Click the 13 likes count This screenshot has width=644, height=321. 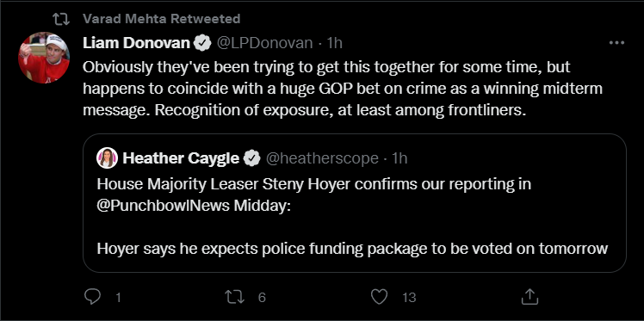409,297
